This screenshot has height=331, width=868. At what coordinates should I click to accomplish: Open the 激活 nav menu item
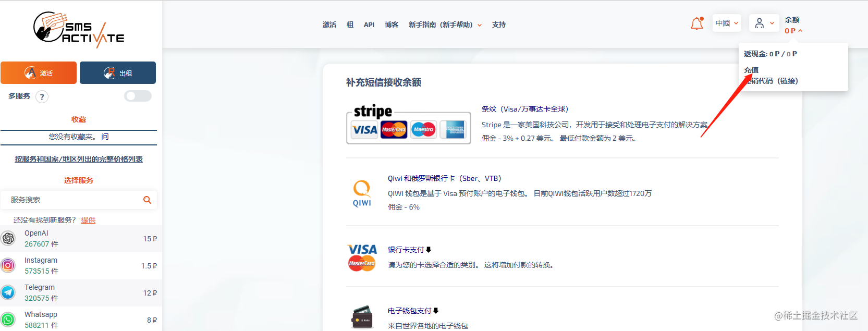(x=329, y=24)
